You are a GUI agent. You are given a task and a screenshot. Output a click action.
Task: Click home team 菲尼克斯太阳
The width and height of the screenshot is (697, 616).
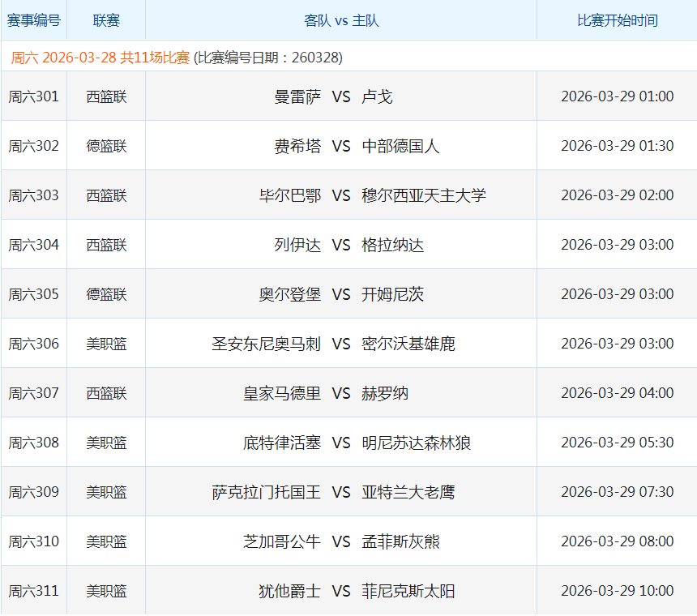pyautogui.click(x=408, y=591)
